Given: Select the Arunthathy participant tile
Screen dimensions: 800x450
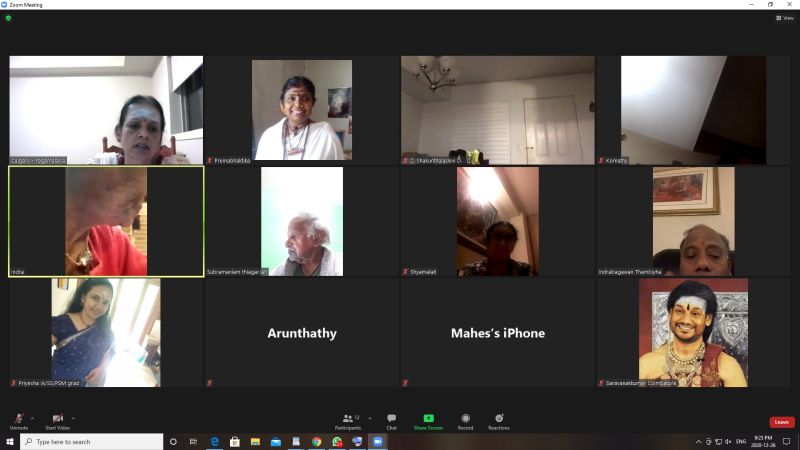Looking at the screenshot, I should tap(302, 333).
